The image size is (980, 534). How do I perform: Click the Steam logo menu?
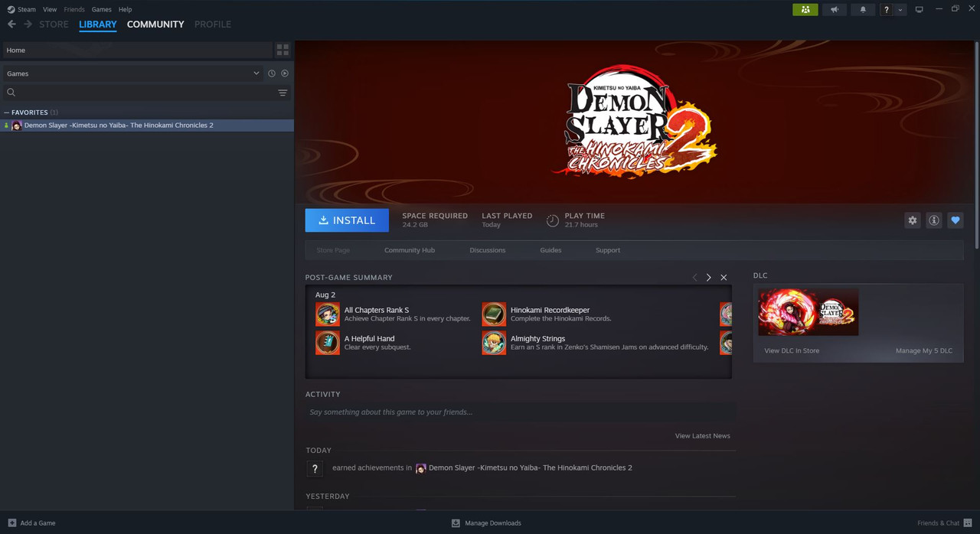[x=21, y=9]
